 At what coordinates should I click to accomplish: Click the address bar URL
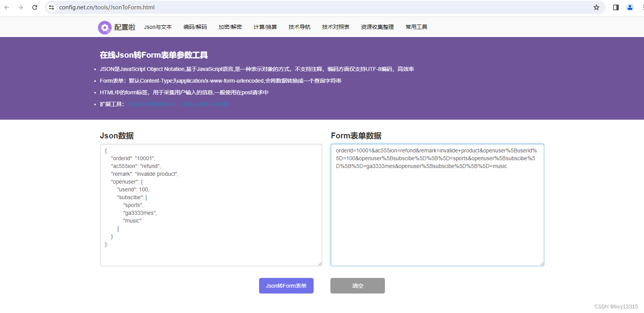pyautogui.click(x=107, y=7)
